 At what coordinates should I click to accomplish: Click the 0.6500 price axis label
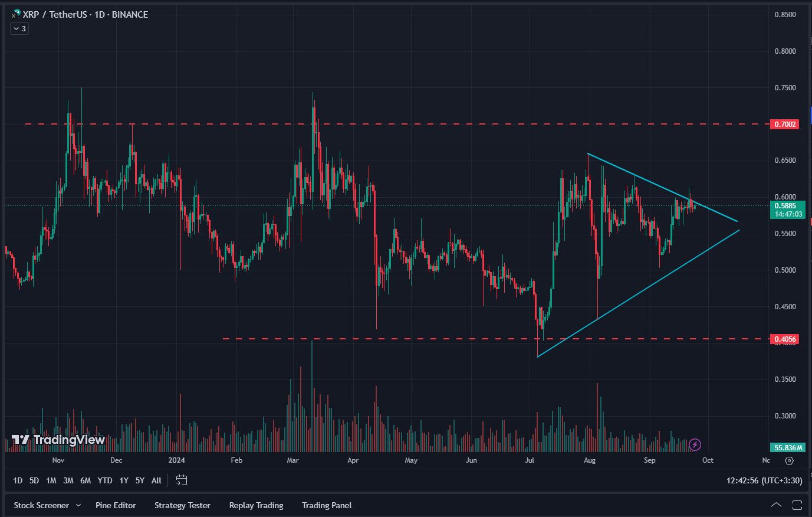click(785, 161)
